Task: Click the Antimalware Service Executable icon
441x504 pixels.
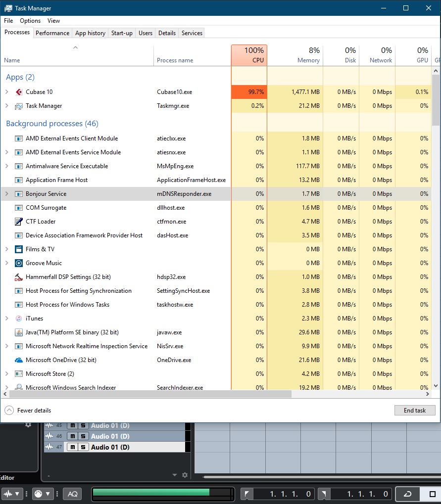Action: 19,166
